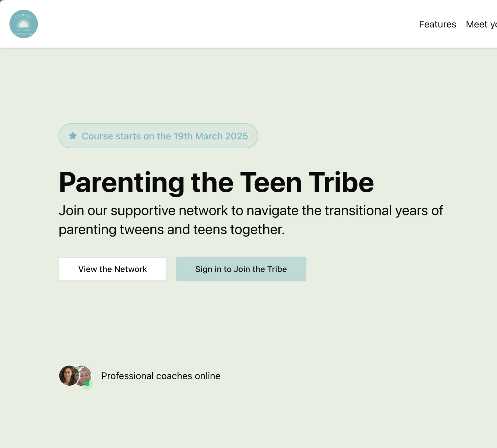Click the 19th March 2025 date text
The image size is (497, 448).
click(x=211, y=136)
